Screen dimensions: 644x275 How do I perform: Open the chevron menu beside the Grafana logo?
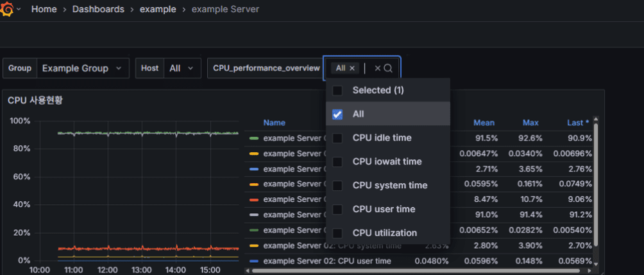19,10
